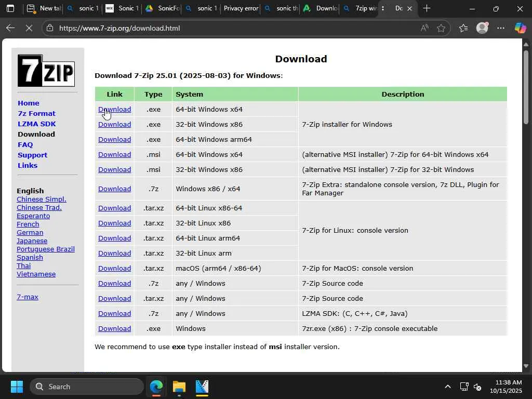Switch to the green-icon Downlo tab

[x=320, y=8]
